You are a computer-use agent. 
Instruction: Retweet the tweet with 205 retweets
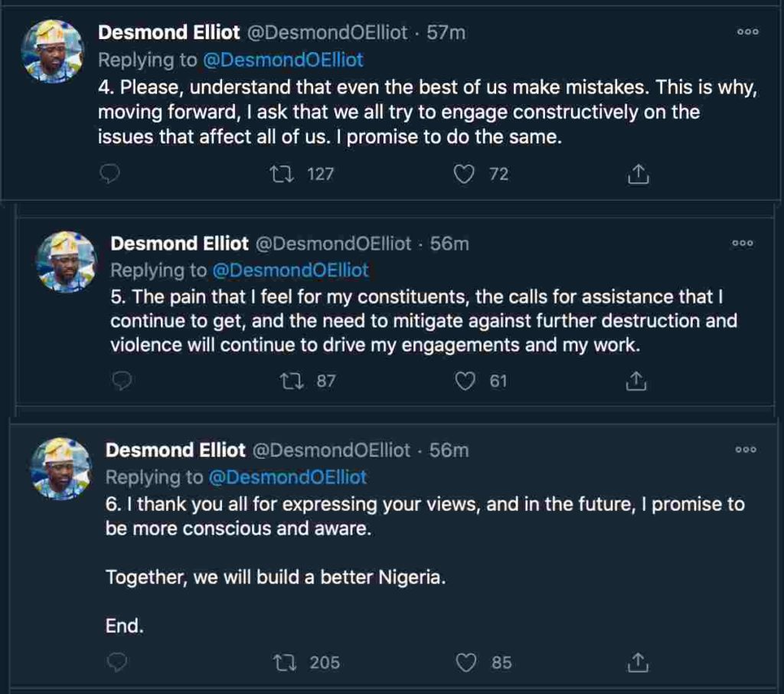click(x=286, y=663)
